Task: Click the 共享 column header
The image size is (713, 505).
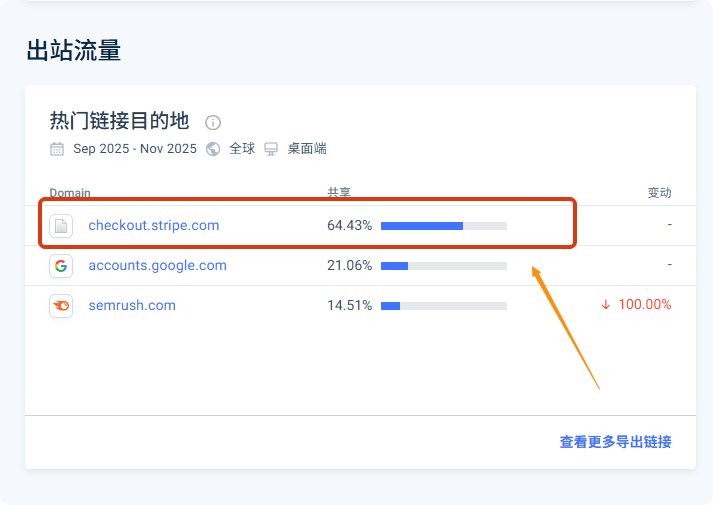Action: (339, 193)
